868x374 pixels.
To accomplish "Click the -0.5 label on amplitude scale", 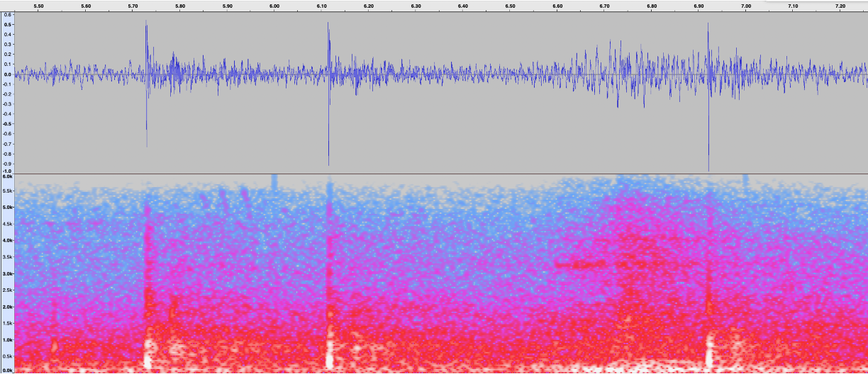I will pos(7,123).
